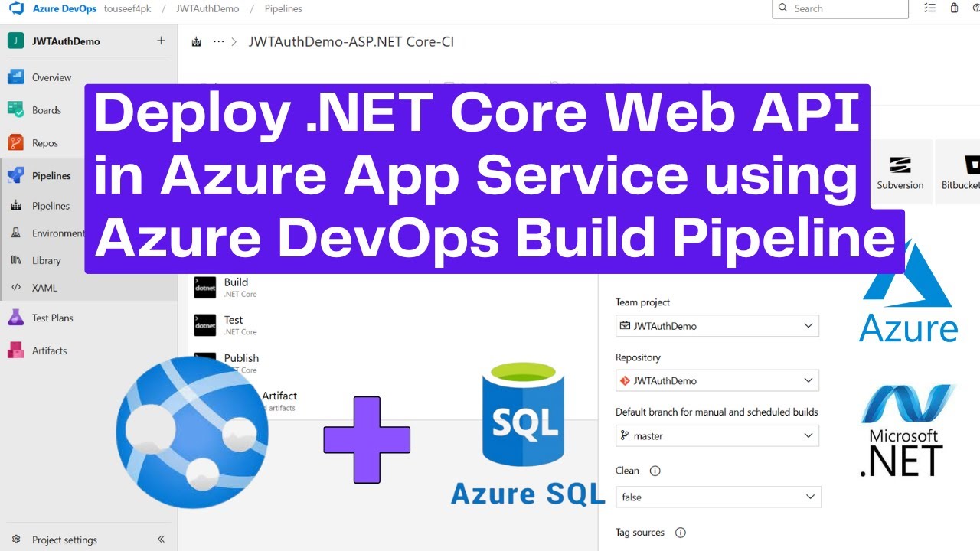Select Boards in the left sidebar
Screen dimensions: 980x551
tap(46, 109)
